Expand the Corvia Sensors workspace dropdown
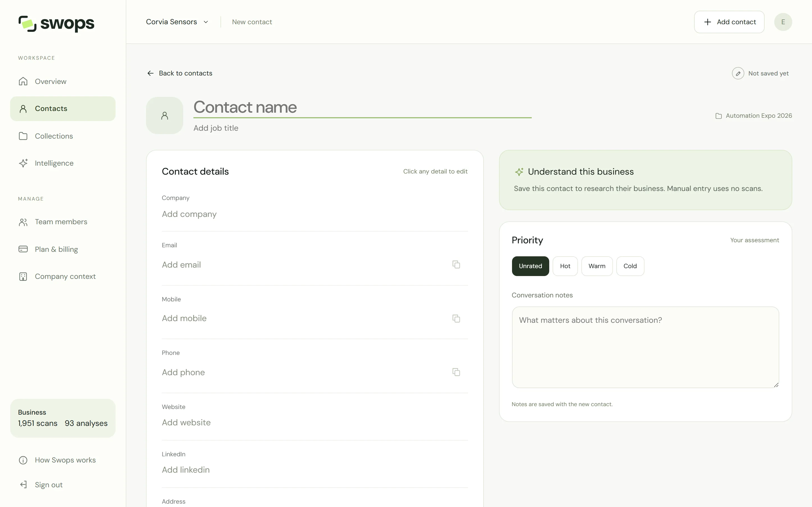Screen dimensions: 812x507 [177, 22]
